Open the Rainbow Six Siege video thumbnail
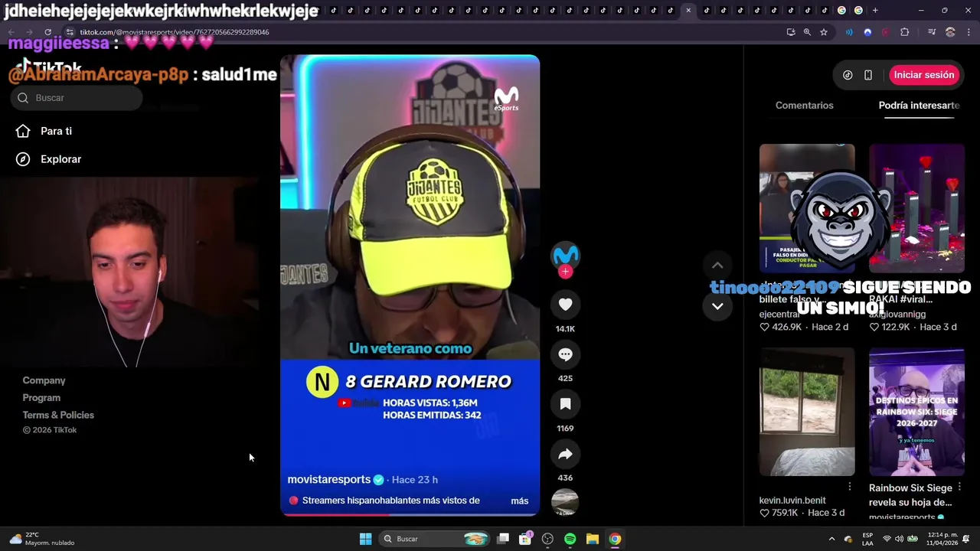Screen dimensions: 980x551 916,412
